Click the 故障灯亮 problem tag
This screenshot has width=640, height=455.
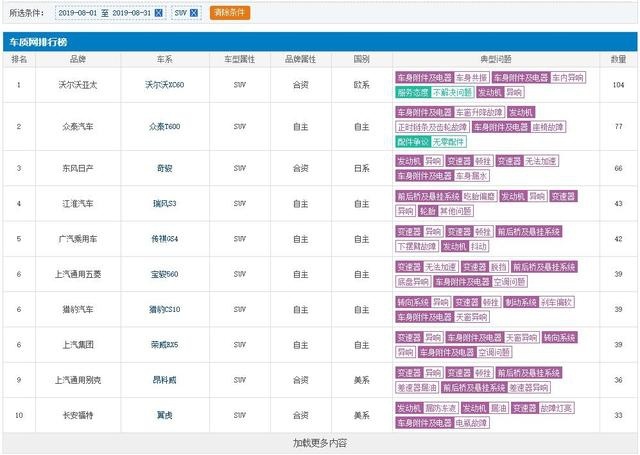[556, 408]
